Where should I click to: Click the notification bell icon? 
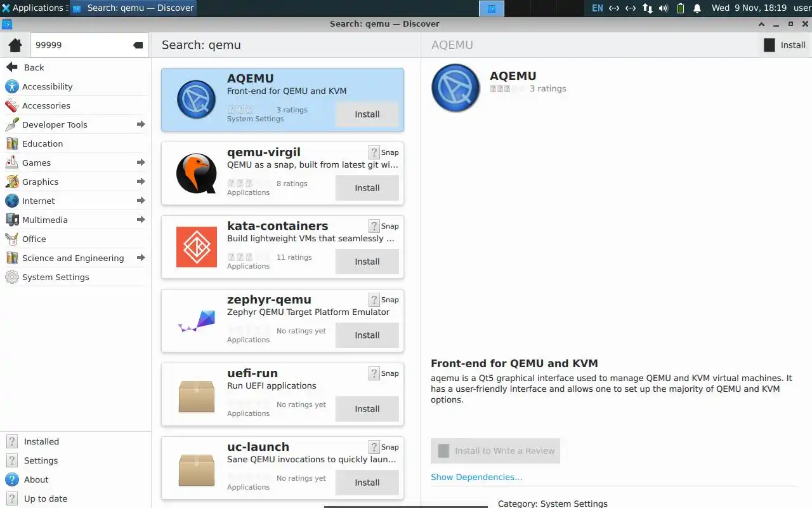pyautogui.click(x=697, y=8)
